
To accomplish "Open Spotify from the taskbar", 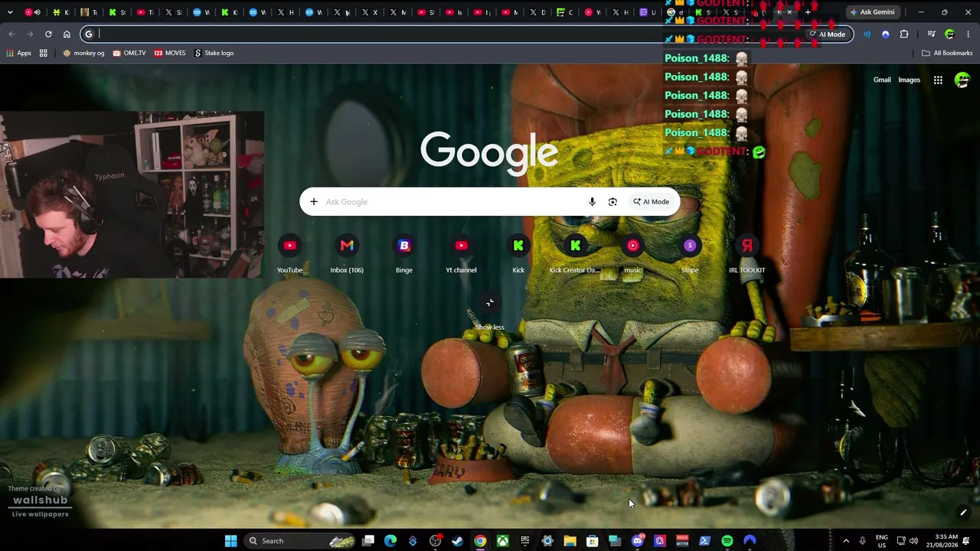I will pos(727,541).
